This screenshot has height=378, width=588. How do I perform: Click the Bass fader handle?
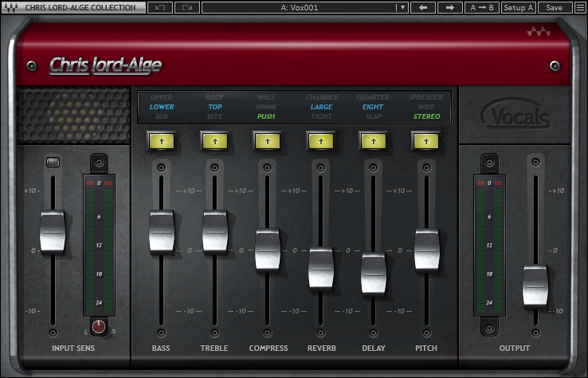click(x=162, y=231)
